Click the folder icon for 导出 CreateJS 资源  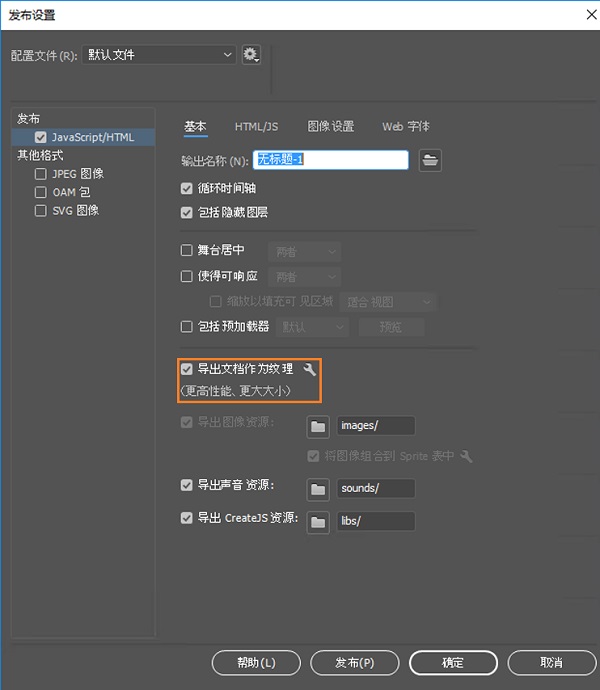tap(318, 521)
